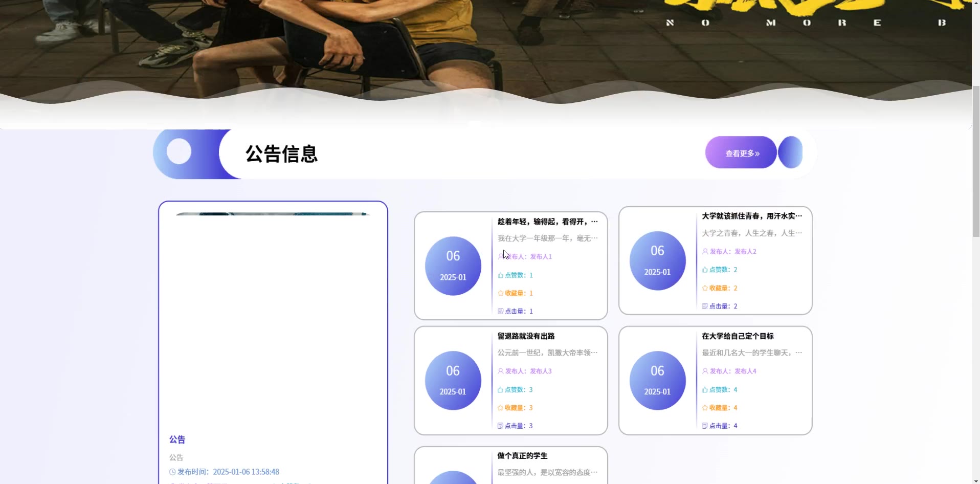
Task: Click the user icon beside 发布人4
Action: (705, 371)
